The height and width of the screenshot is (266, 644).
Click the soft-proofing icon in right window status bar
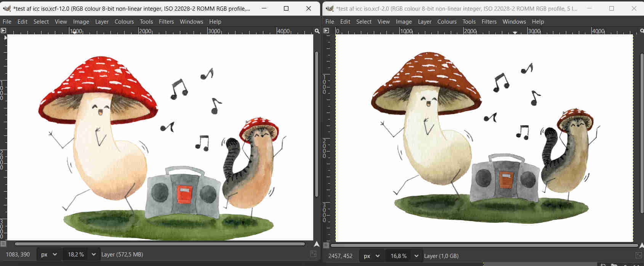639,255
